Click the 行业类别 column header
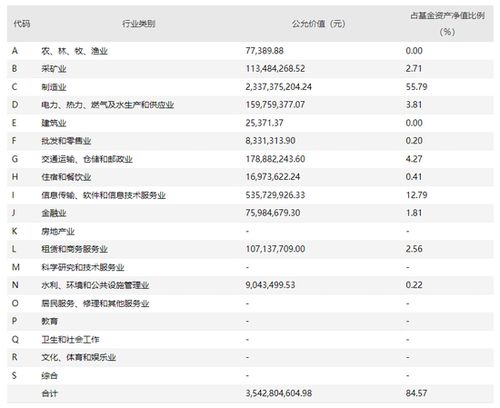 pos(139,24)
